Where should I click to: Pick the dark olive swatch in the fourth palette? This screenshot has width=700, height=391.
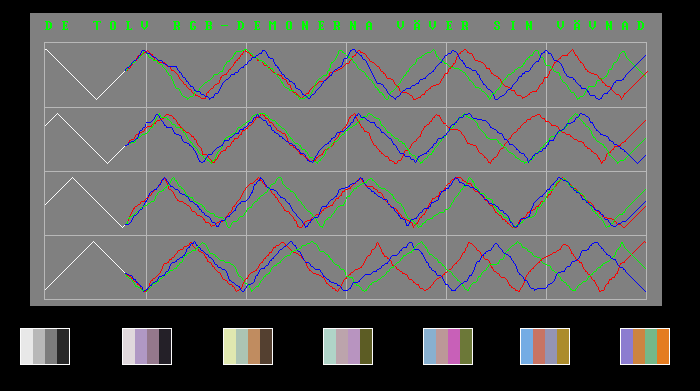(366, 346)
